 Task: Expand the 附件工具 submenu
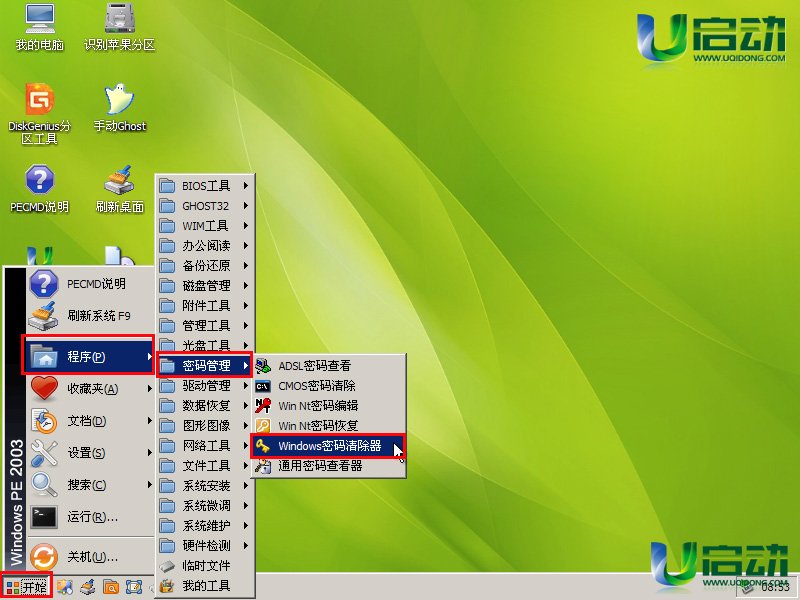tap(205, 305)
